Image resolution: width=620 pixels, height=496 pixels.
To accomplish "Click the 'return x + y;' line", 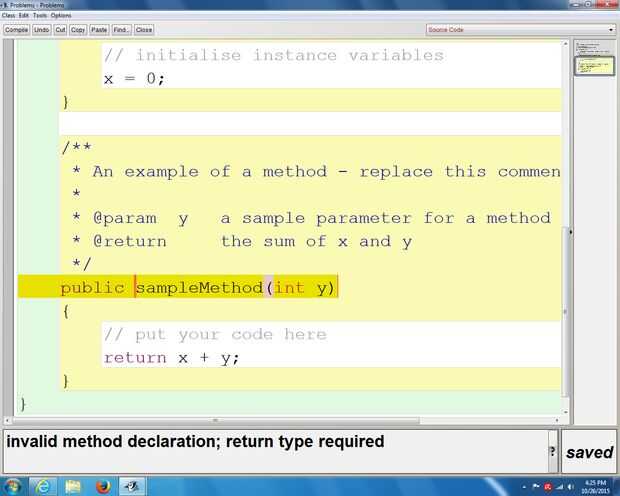I will coord(171,358).
